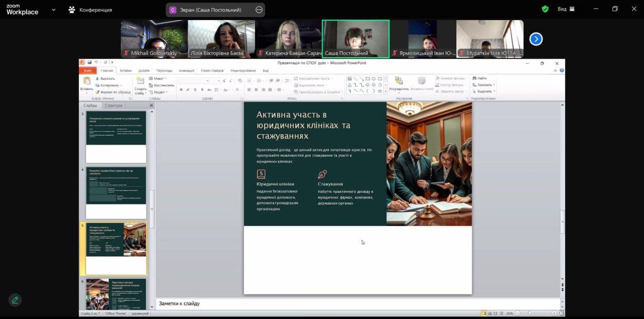The image size is (644, 319).
Task: Toggle italic text formatting
Action: pyautogui.click(x=188, y=90)
